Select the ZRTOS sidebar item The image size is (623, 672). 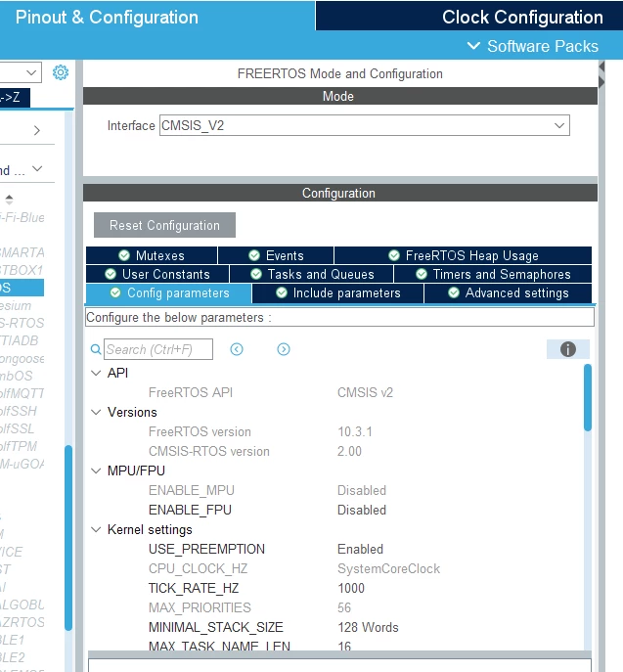point(22,622)
